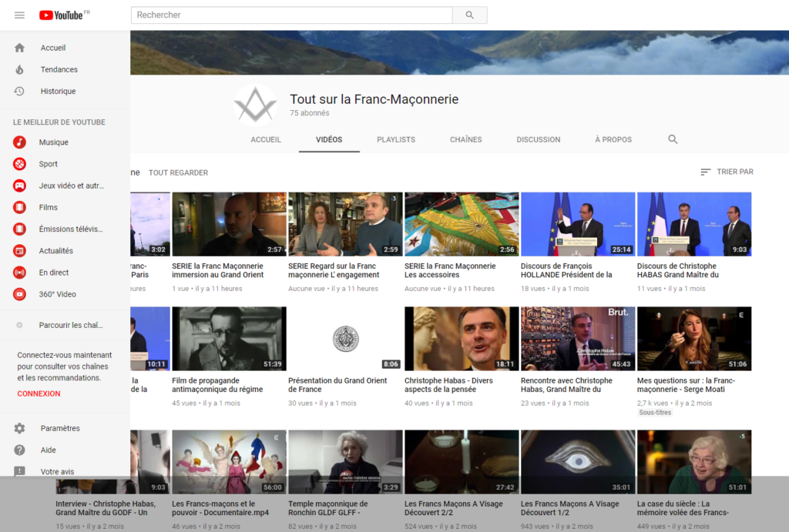The image size is (789, 532).
Task: Open Historique in the sidebar
Action: [58, 91]
